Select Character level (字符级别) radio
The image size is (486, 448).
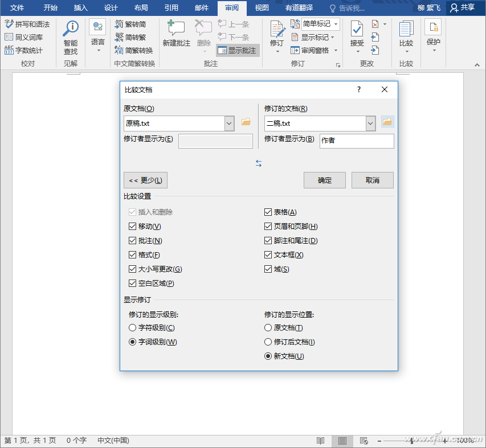click(x=132, y=327)
